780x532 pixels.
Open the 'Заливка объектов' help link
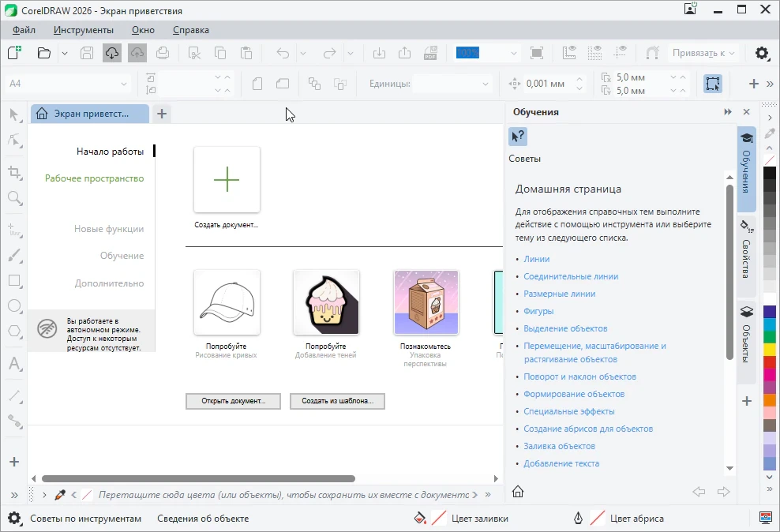pyautogui.click(x=559, y=446)
